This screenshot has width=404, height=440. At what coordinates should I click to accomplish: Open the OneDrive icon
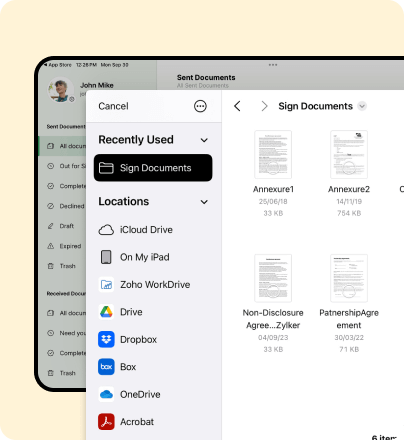click(106, 394)
